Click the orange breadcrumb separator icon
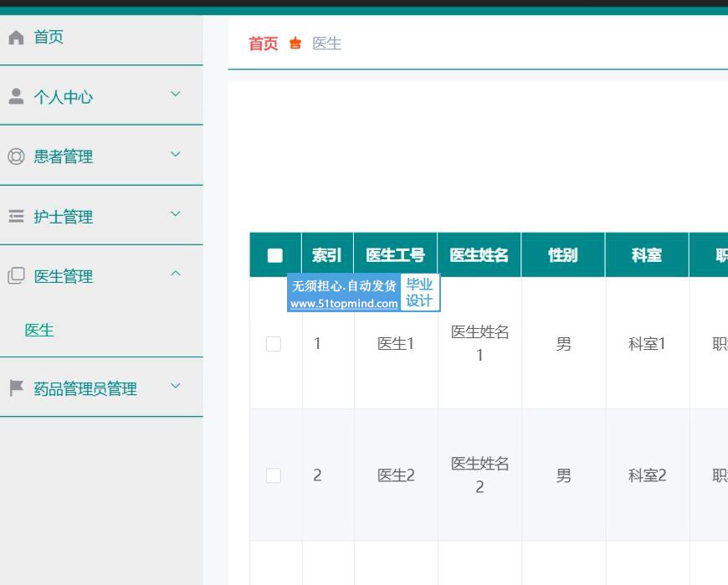The height and width of the screenshot is (585, 728). click(295, 44)
